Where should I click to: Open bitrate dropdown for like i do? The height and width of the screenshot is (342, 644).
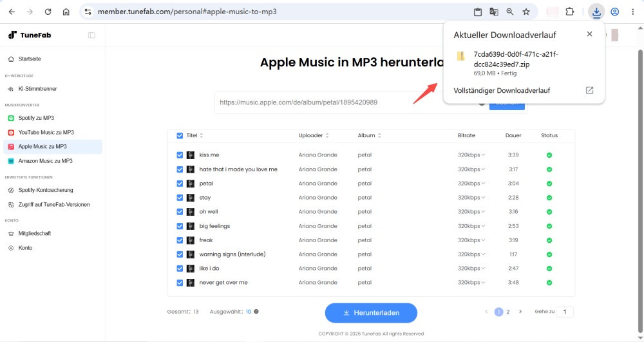471,269
